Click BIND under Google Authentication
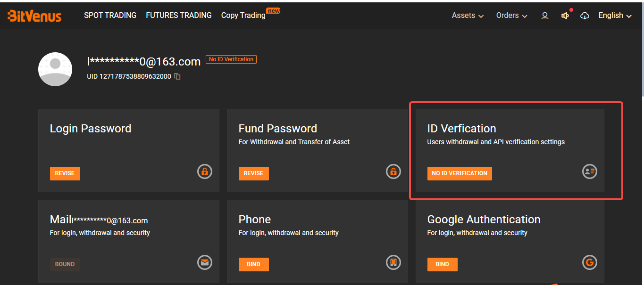 (x=443, y=264)
